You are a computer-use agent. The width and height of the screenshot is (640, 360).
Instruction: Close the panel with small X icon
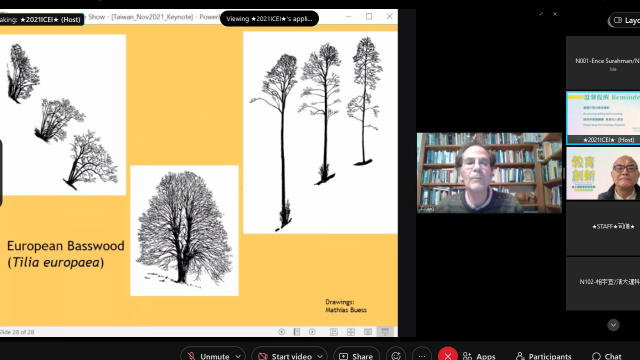pos(555,14)
